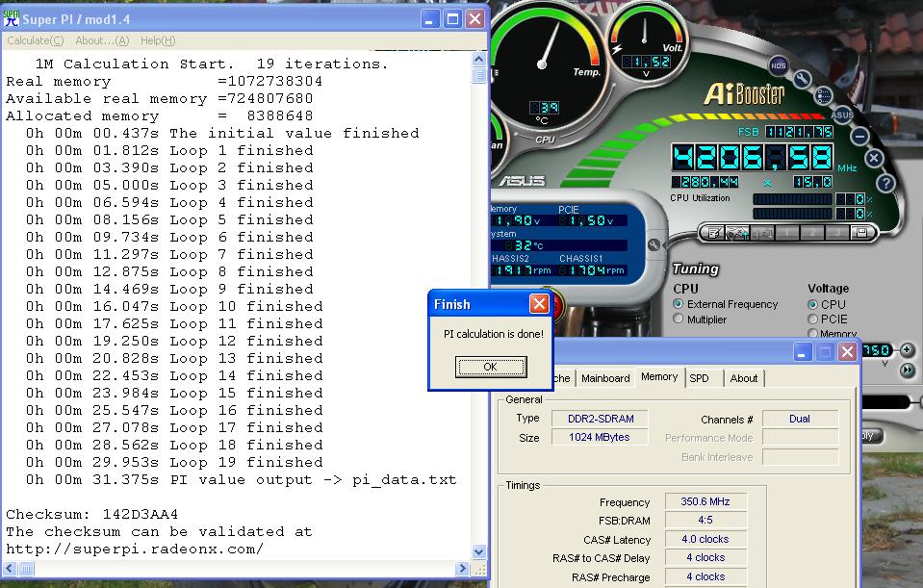Click the floppy disk save icon in AI Booster

pyautogui.click(x=861, y=233)
